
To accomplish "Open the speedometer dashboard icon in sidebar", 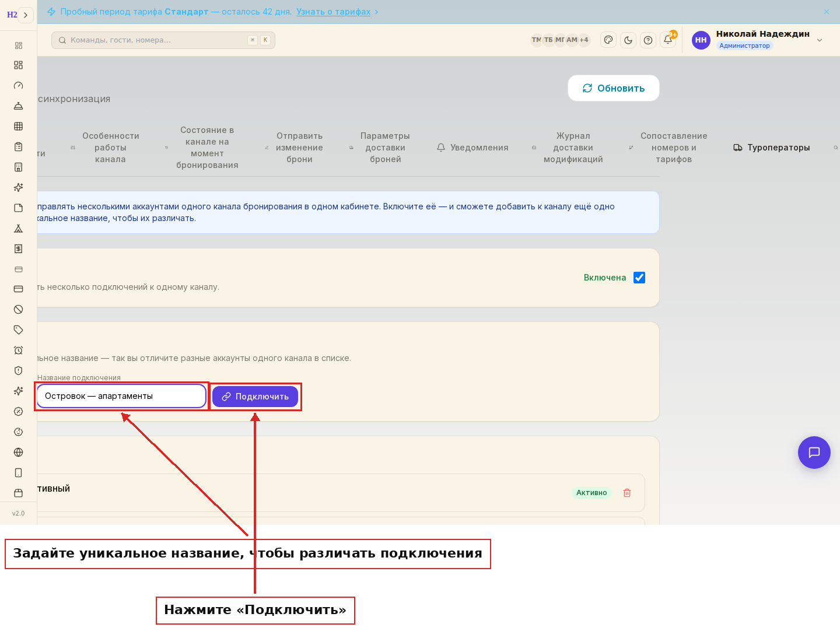I will pyautogui.click(x=18, y=85).
